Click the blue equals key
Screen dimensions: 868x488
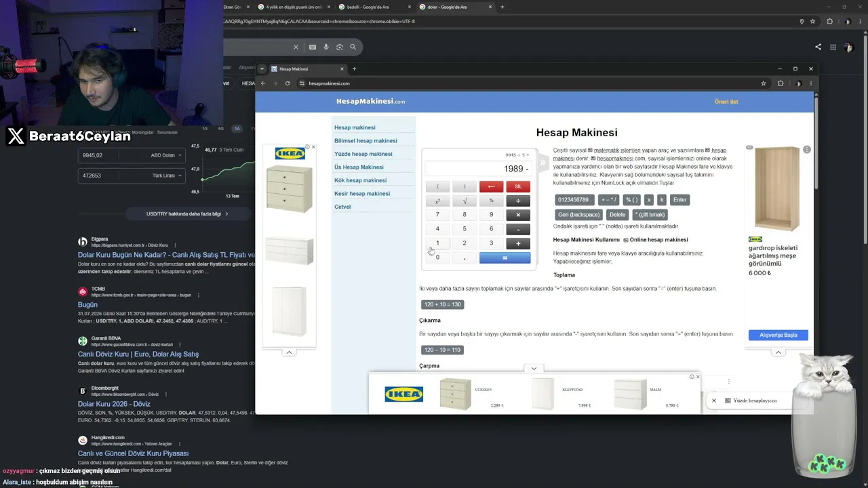pos(505,258)
